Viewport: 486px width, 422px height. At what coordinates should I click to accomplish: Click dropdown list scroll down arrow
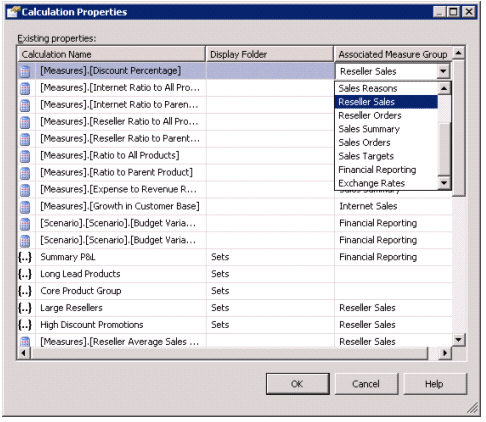444,183
